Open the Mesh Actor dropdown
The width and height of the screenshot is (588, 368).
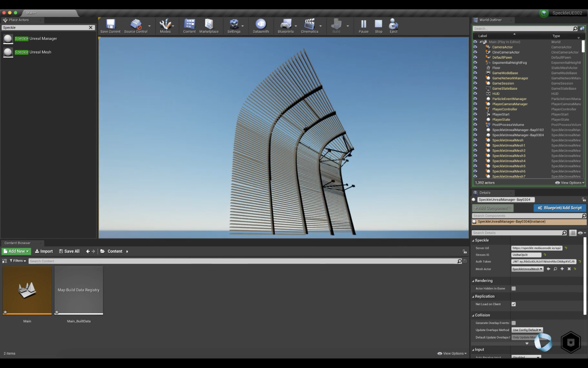(527, 269)
